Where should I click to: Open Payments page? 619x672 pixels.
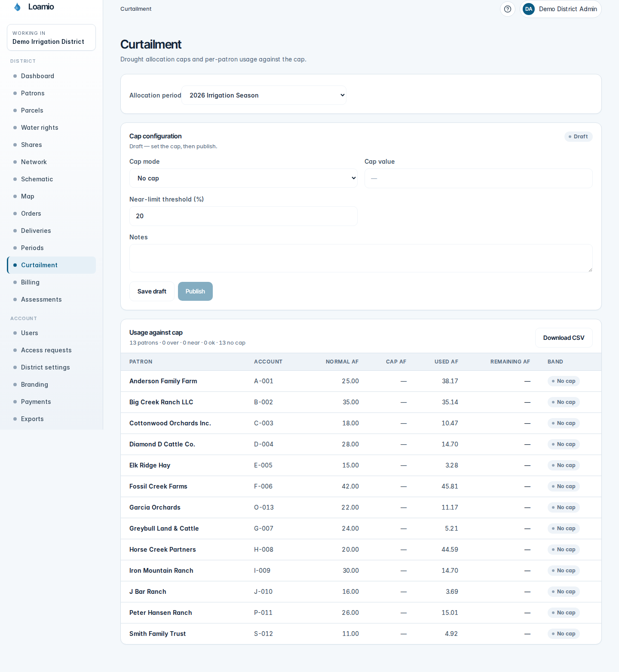51,402
